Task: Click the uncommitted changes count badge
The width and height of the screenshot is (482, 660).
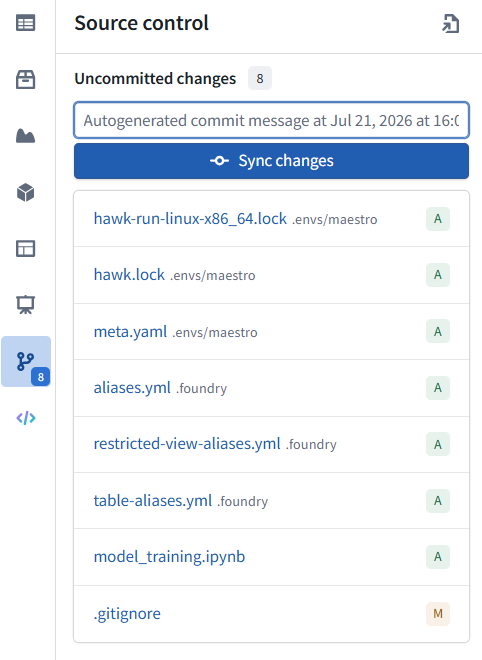Action: [260, 78]
